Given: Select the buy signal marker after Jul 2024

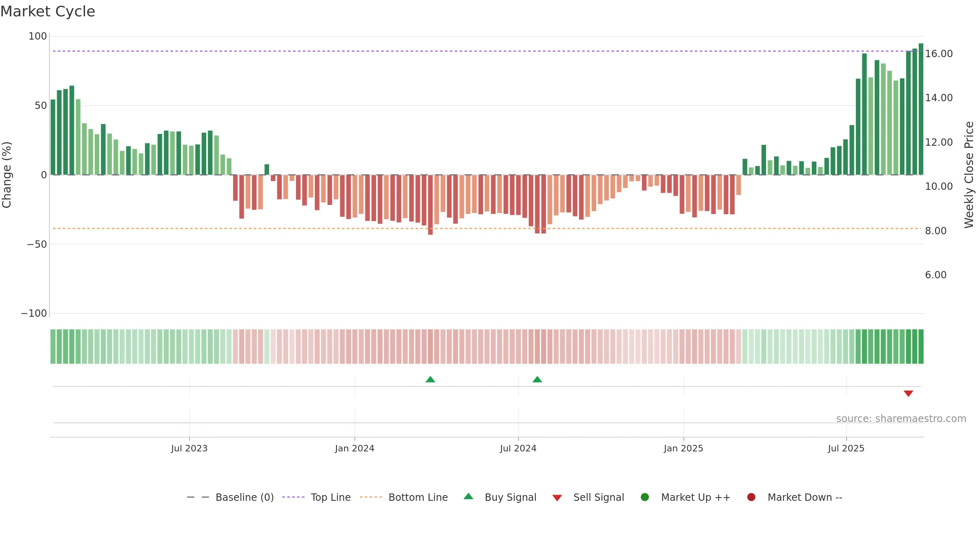Looking at the screenshot, I should (537, 380).
